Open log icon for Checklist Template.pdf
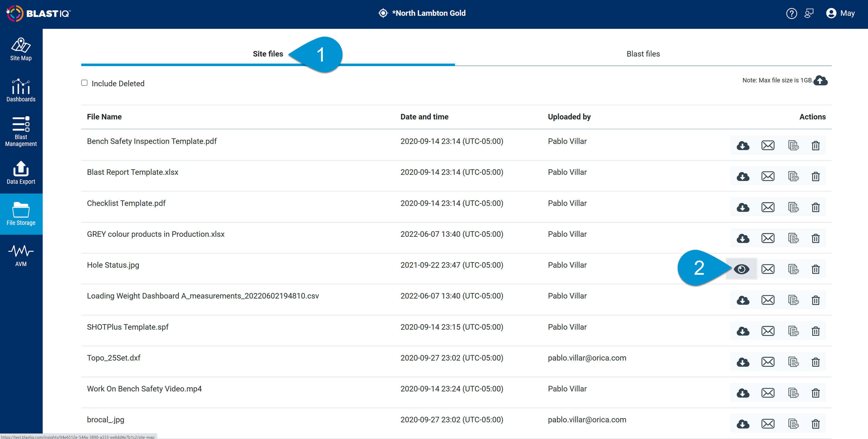The image size is (868, 439). click(793, 207)
